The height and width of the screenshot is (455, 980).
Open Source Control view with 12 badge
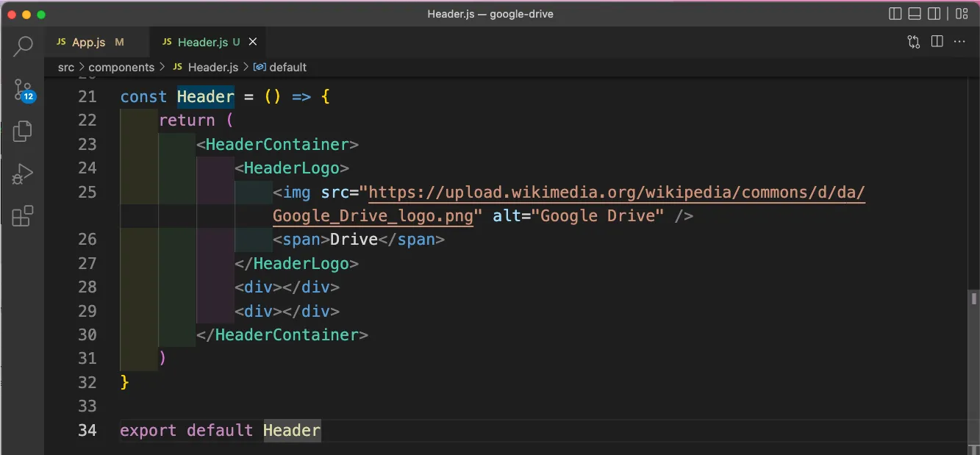(x=23, y=90)
